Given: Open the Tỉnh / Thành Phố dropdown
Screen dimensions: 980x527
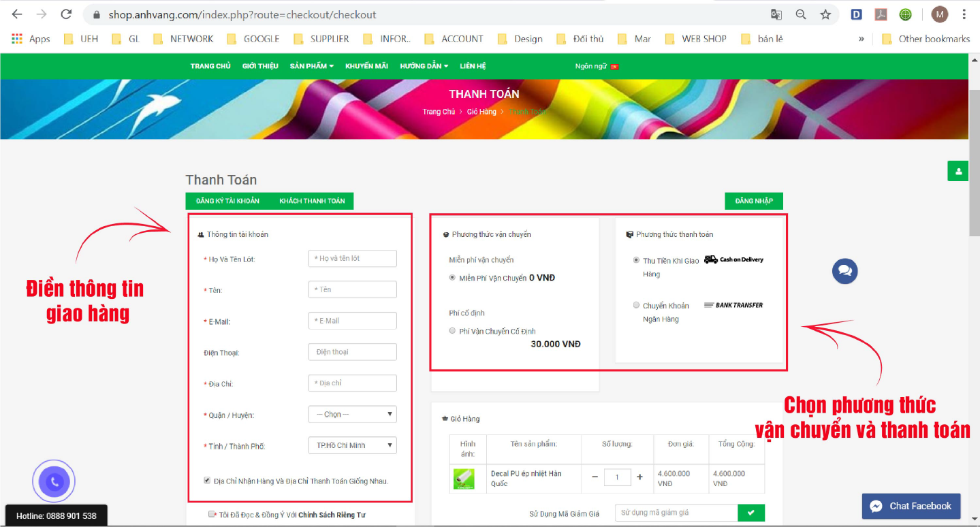Looking at the screenshot, I should tap(352, 445).
